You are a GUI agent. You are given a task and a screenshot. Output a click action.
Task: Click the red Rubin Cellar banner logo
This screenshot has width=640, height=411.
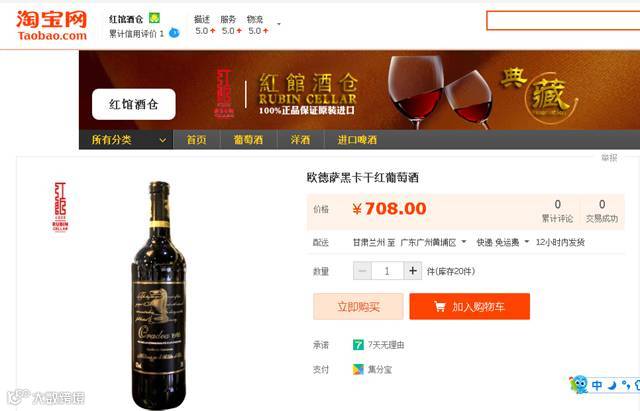tap(224, 93)
